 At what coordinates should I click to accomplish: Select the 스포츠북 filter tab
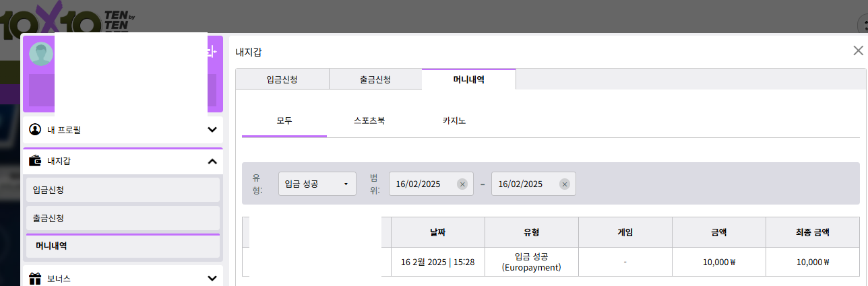pyautogui.click(x=369, y=121)
